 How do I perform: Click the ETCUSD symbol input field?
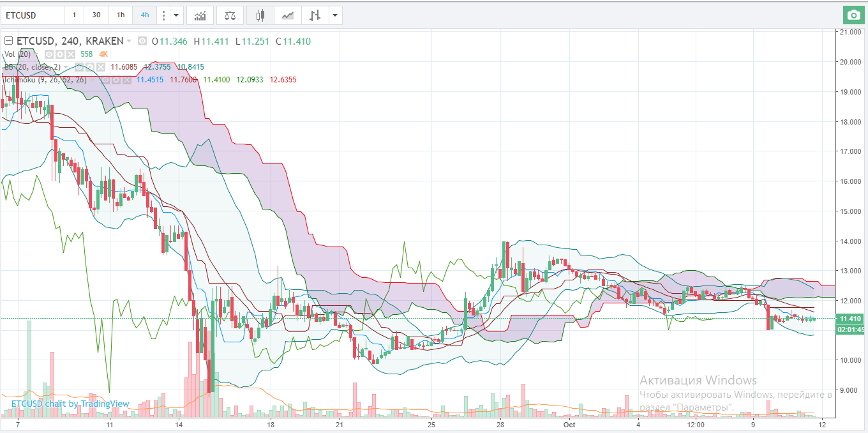click(32, 15)
